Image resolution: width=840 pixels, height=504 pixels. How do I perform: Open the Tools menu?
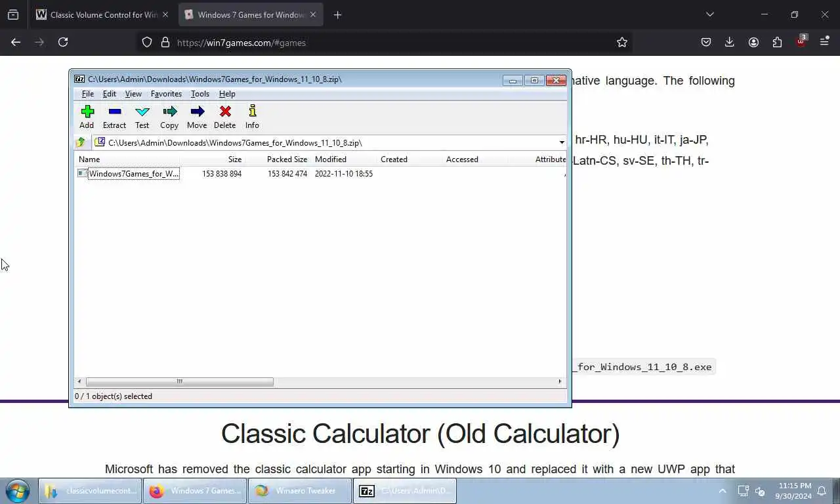(x=199, y=94)
